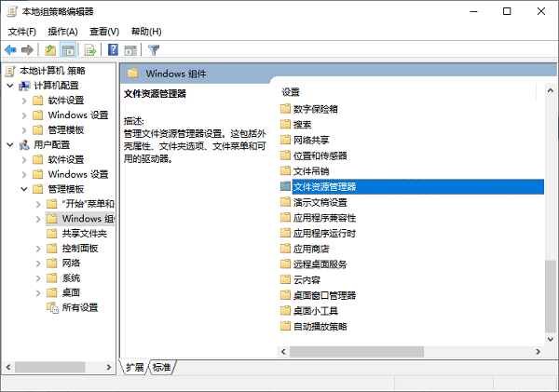The height and width of the screenshot is (392, 559).
Task: Click the icon of selected 文件资源管理器
Action: pyautogui.click(x=285, y=186)
